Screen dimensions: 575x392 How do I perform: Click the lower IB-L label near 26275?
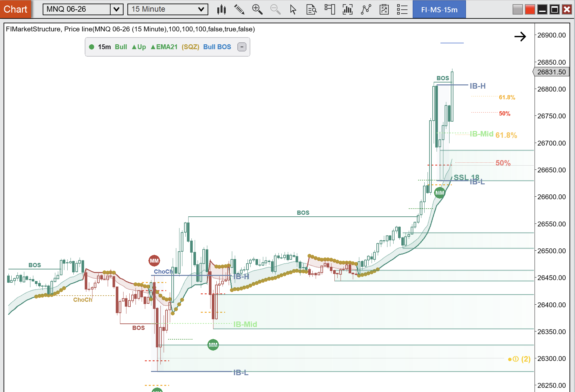coord(241,373)
